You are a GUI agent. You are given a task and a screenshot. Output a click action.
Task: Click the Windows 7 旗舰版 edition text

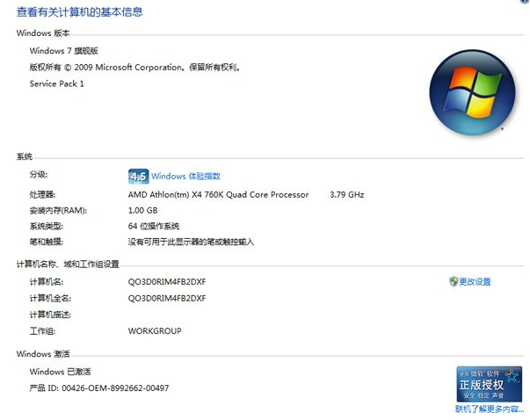tap(65, 51)
